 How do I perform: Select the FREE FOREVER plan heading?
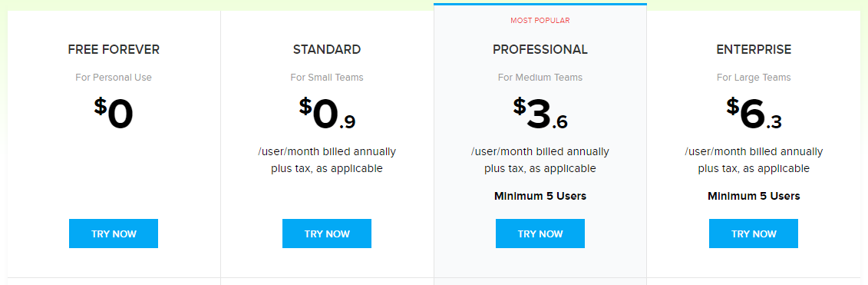[x=114, y=49]
